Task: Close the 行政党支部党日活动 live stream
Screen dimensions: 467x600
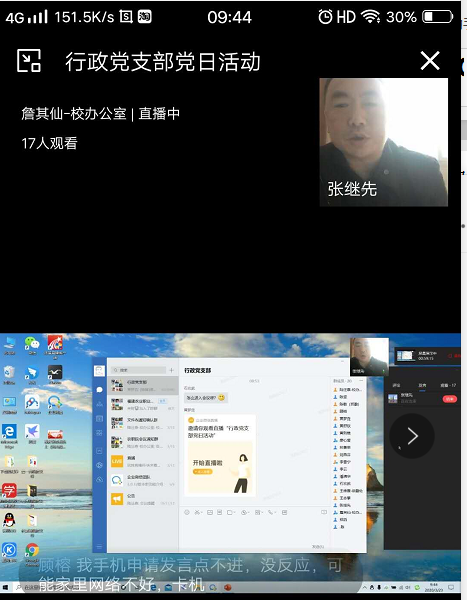Action: [x=430, y=61]
